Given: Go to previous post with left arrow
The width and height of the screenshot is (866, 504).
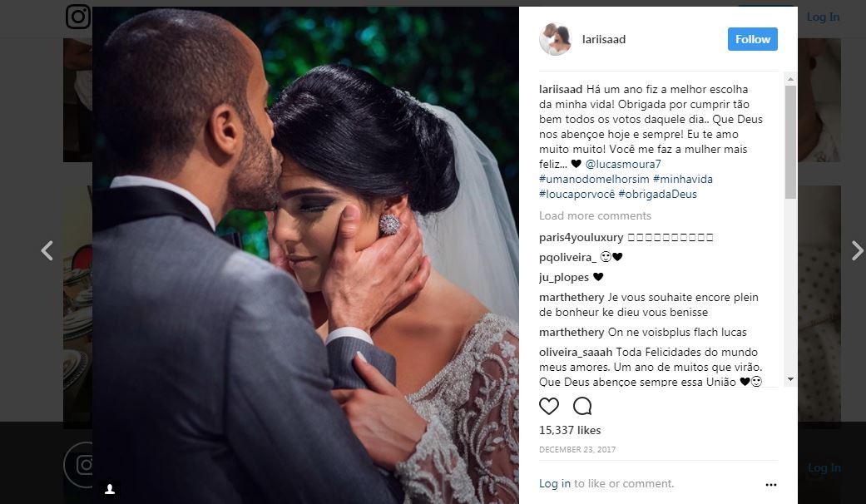Looking at the screenshot, I should point(47,250).
